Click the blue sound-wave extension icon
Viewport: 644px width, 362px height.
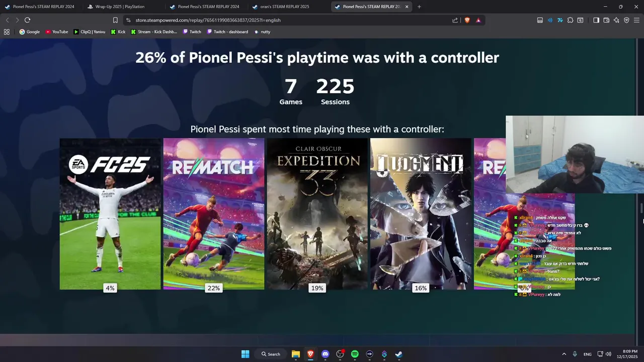[x=550, y=20]
